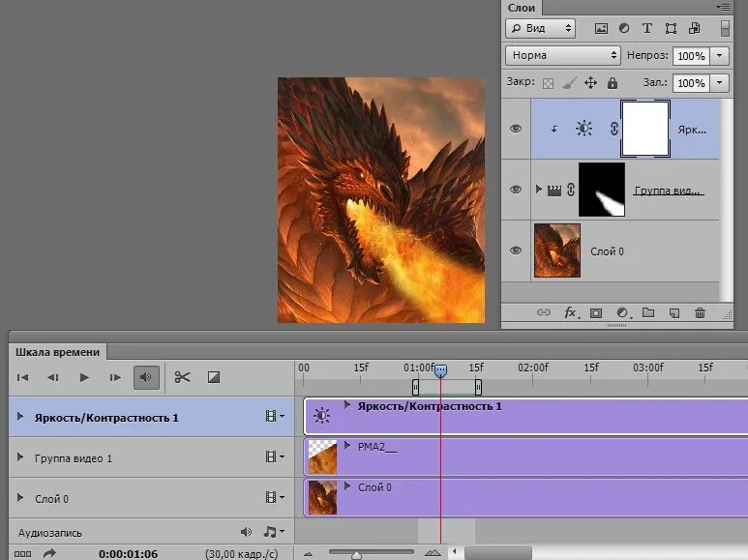Create new fill or adjustment layer
The width and height of the screenshot is (748, 560).
(623, 313)
